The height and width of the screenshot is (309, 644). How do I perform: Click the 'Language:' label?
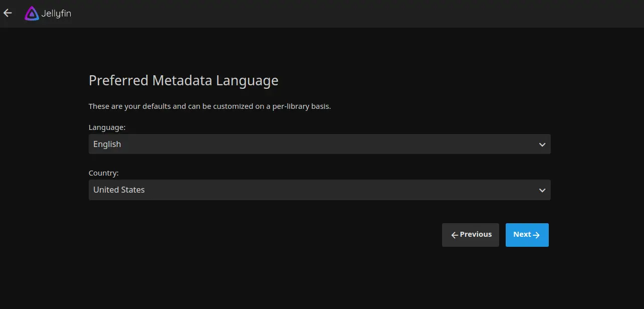(x=107, y=127)
